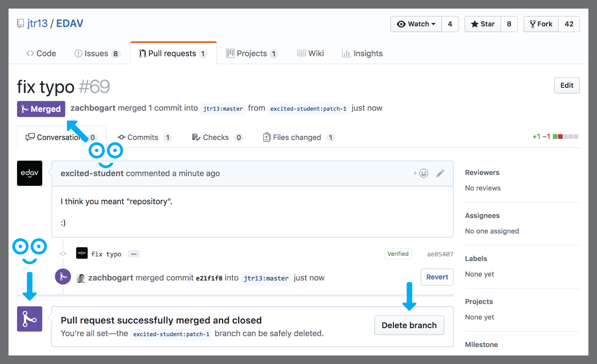View the 4 watchers count
This screenshot has height=364, width=597.
click(450, 24)
